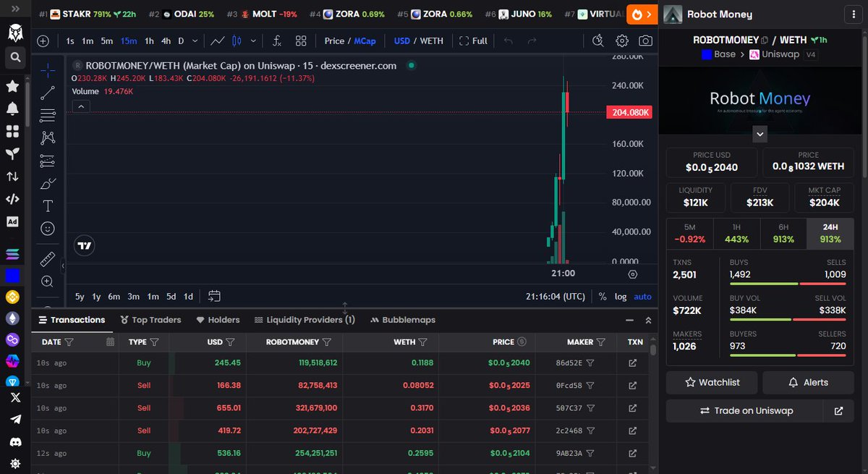Open the watchlist star in left sidebar

[x=13, y=86]
